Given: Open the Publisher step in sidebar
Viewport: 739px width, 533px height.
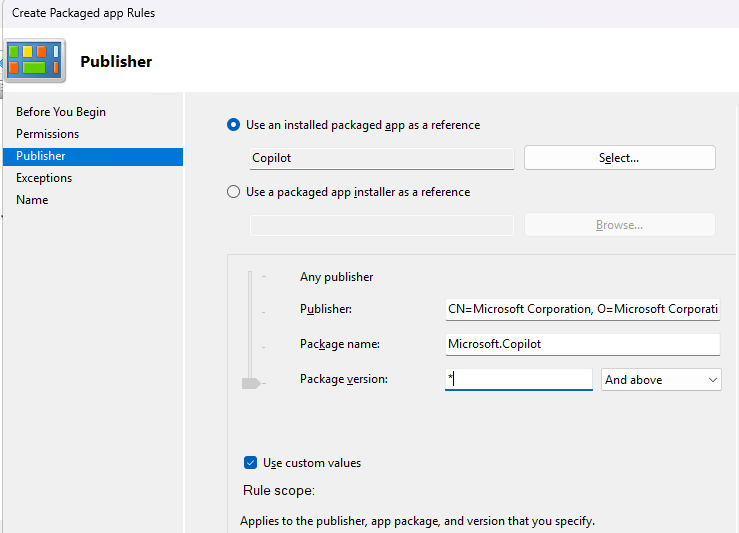Looking at the screenshot, I should tap(93, 156).
